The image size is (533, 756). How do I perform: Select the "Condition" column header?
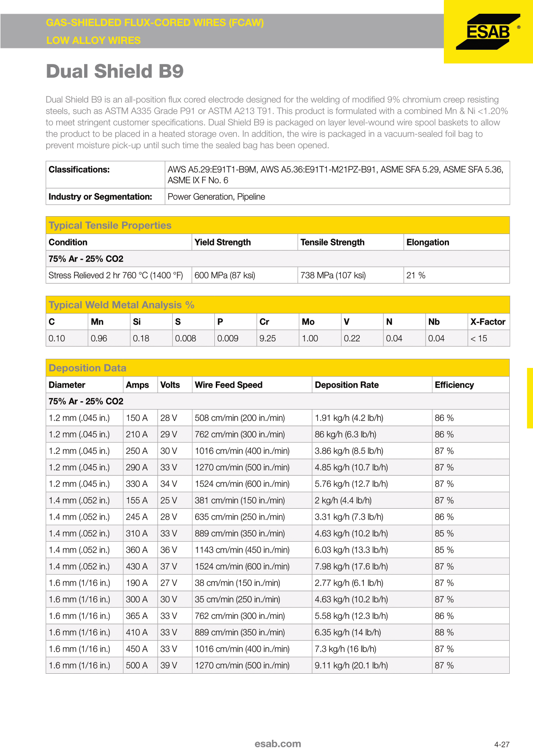click(x=68, y=242)
